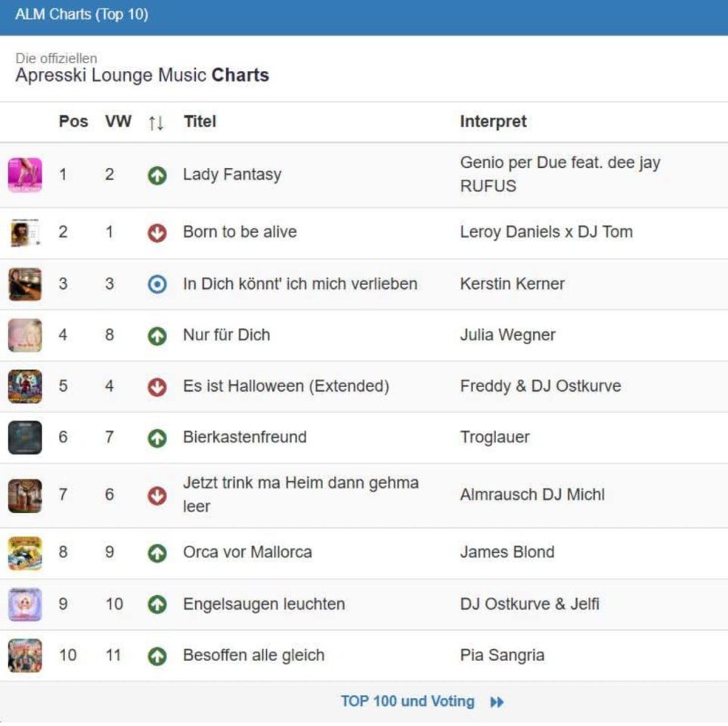Click the green up-arrow icon beside Nur für Dich
This screenshot has width=728, height=726.
156,336
